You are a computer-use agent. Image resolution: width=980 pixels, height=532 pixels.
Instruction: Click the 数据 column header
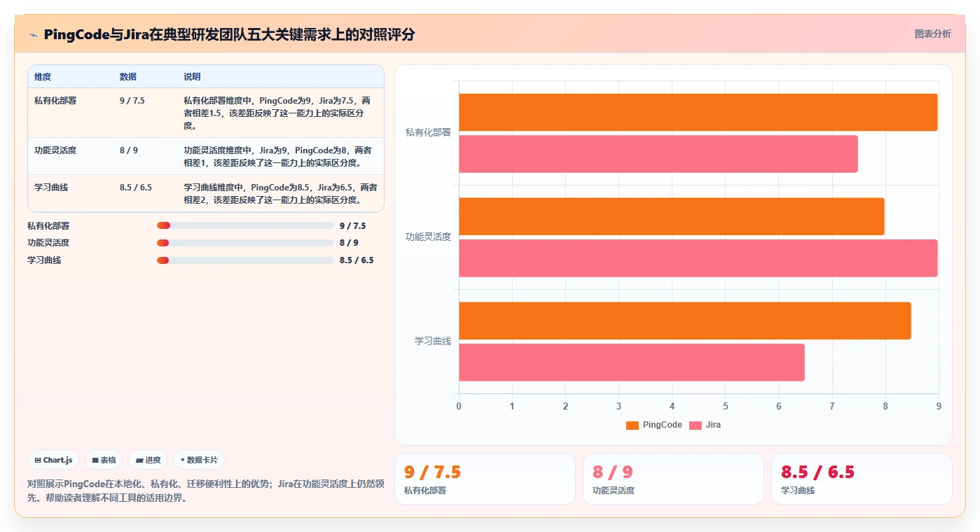tap(128, 76)
